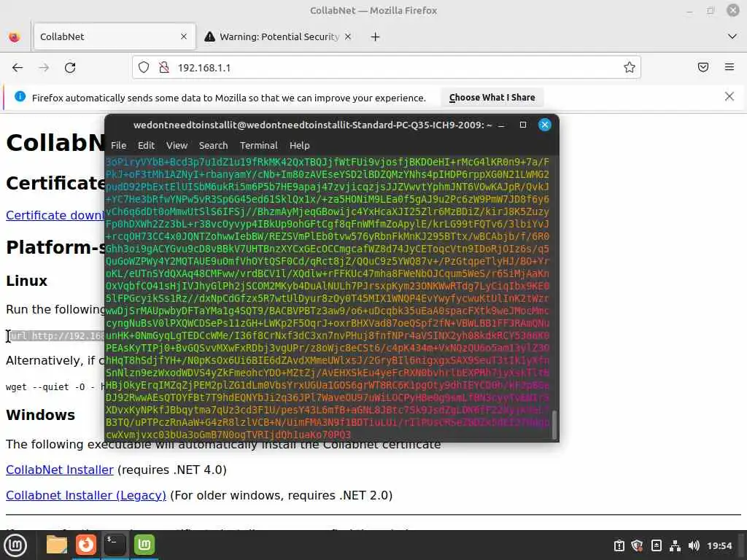Screen dimensions: 747x560
Task: Close the Firefox window
Action: 732,10
